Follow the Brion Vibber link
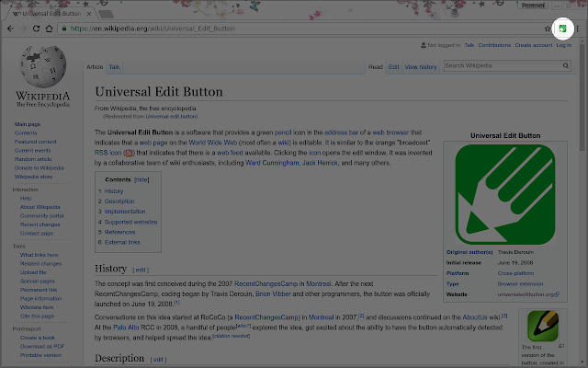This screenshot has height=368, width=588. click(273, 294)
